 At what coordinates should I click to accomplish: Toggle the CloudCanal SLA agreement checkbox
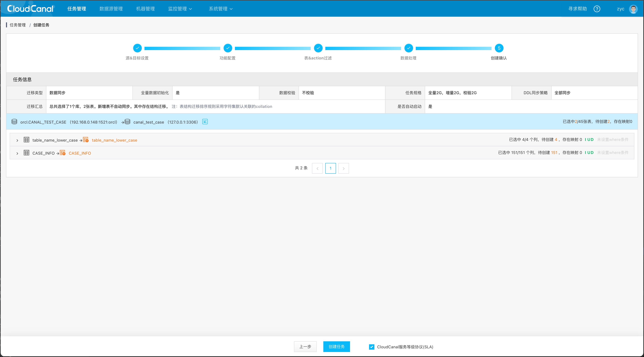pyautogui.click(x=372, y=347)
